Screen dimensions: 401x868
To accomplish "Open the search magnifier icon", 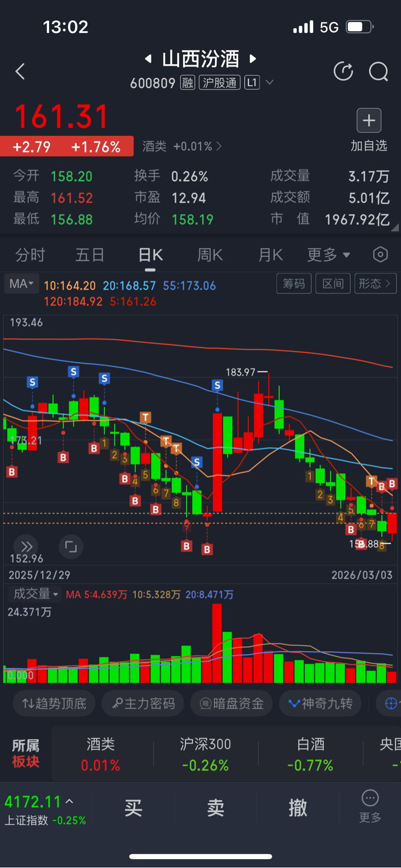I will [379, 72].
